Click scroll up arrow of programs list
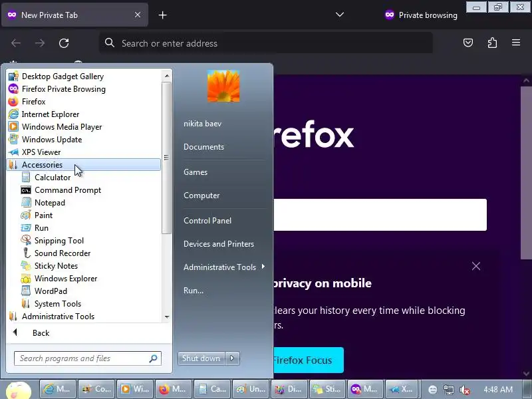The width and height of the screenshot is (532, 399). tap(167, 75)
